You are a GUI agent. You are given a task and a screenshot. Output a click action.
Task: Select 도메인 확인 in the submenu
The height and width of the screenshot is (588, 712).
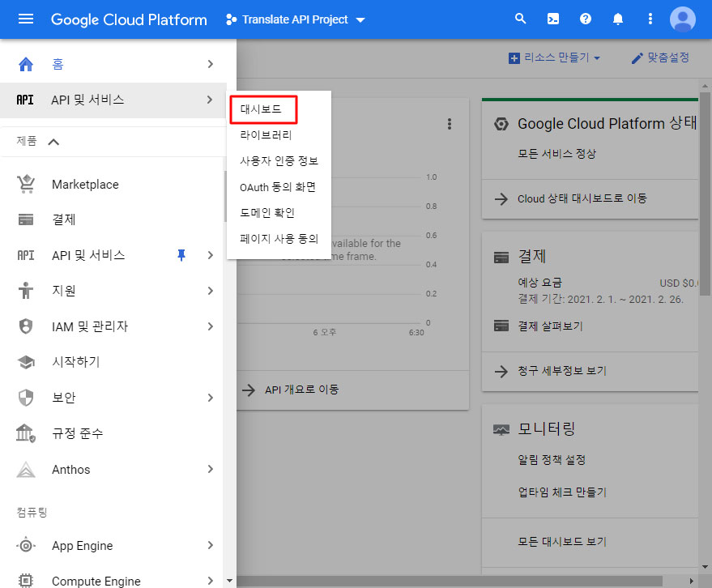[x=267, y=212]
